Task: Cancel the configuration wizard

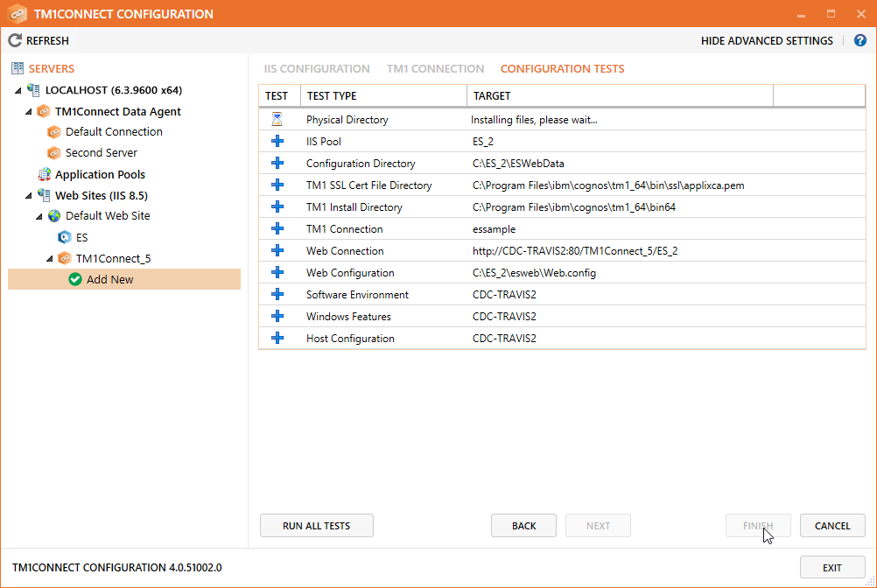Action: (x=832, y=525)
